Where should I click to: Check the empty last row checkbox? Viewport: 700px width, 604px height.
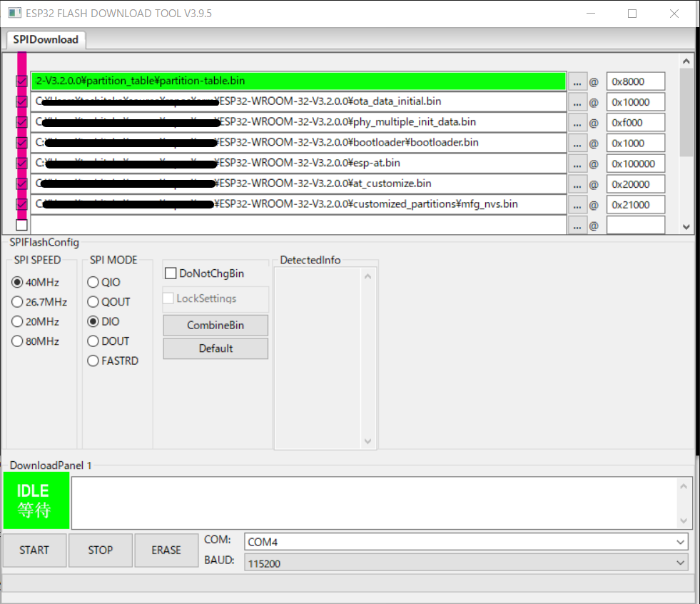21,225
